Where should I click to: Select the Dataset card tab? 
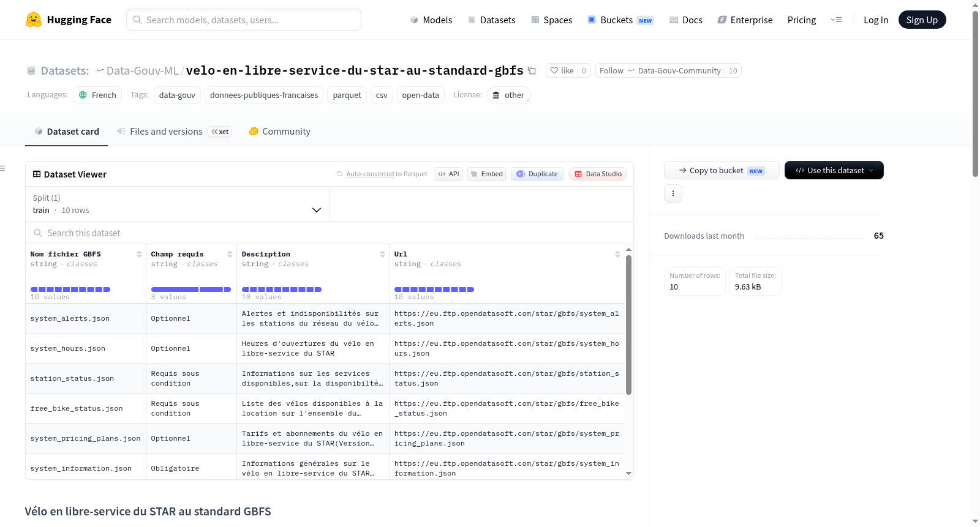tap(66, 132)
